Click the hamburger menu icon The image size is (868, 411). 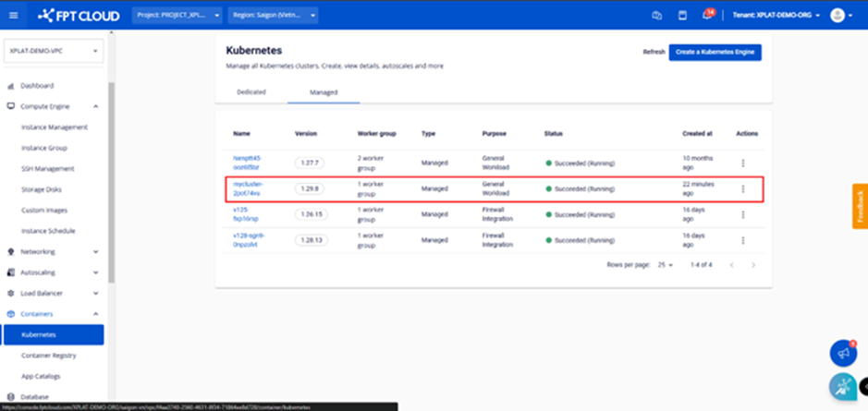pos(13,15)
